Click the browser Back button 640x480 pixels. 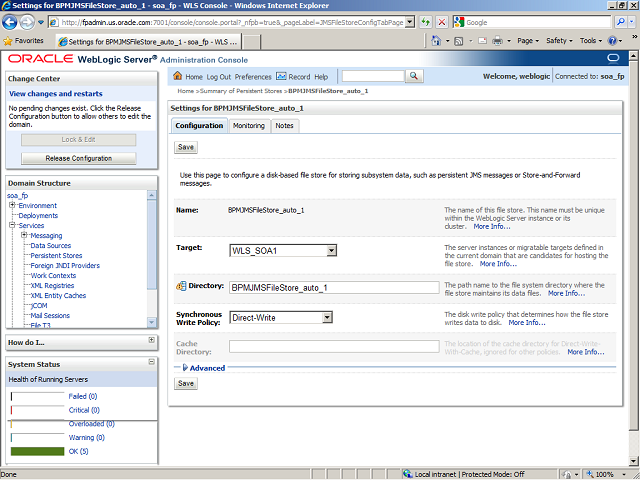click(x=13, y=21)
